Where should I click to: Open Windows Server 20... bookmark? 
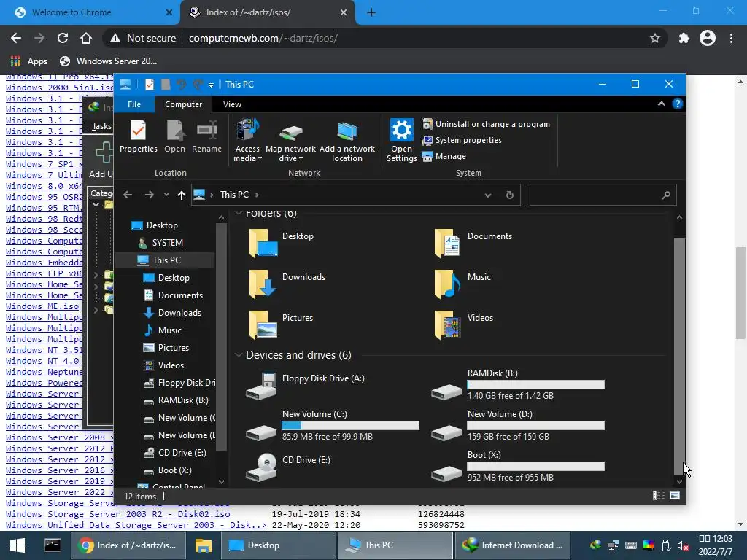pyautogui.click(x=108, y=61)
